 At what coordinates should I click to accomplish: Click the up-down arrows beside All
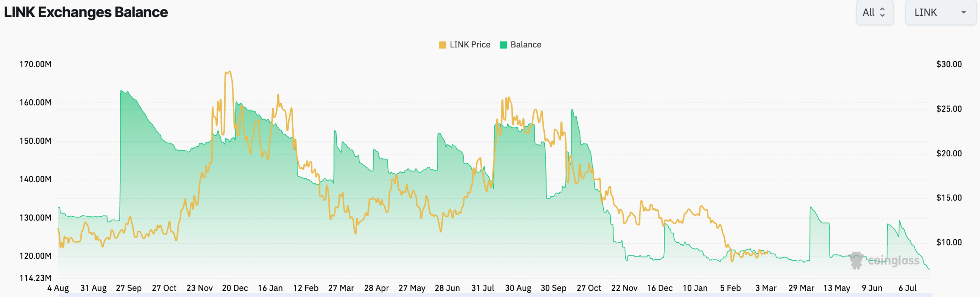882,12
